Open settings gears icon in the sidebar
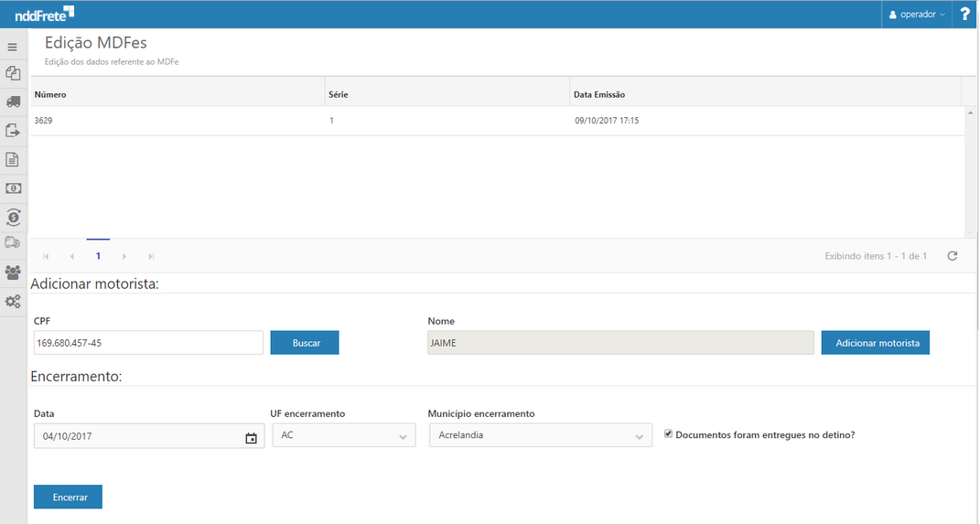The image size is (980, 524). 13,301
